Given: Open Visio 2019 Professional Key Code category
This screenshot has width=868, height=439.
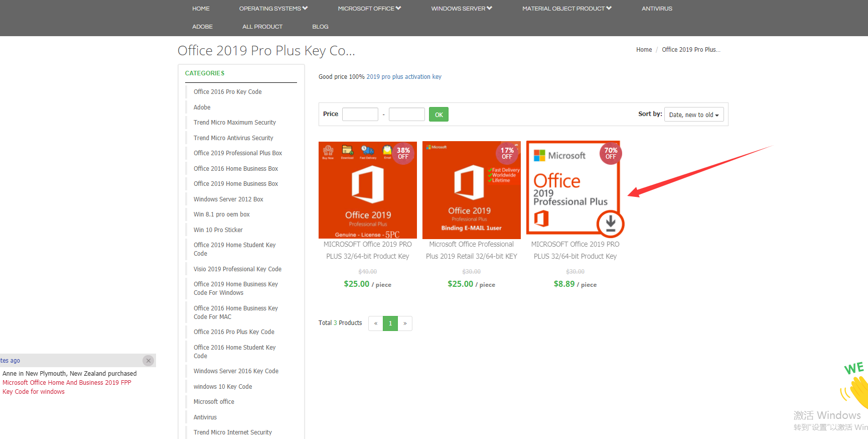Looking at the screenshot, I should coord(237,269).
